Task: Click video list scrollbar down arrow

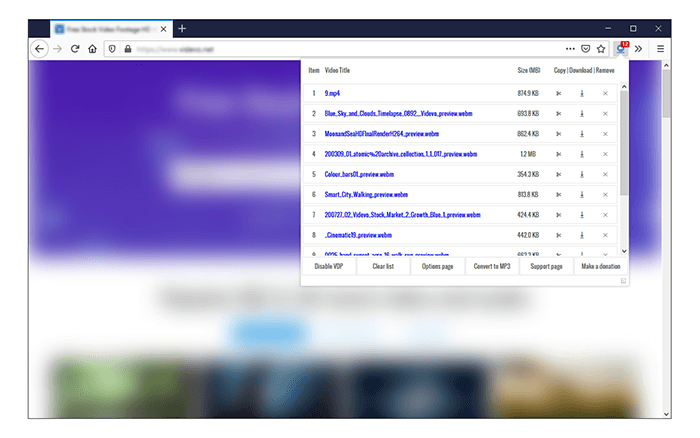Action: click(624, 251)
